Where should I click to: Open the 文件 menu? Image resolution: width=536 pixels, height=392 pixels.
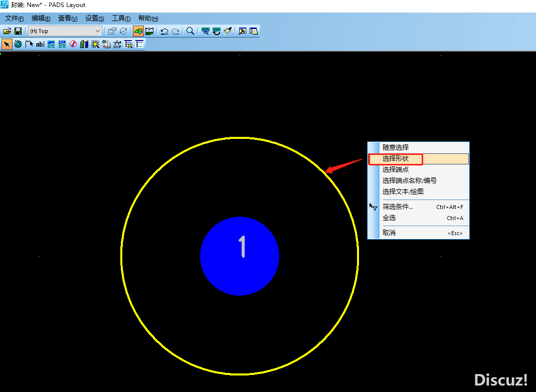[x=14, y=19]
